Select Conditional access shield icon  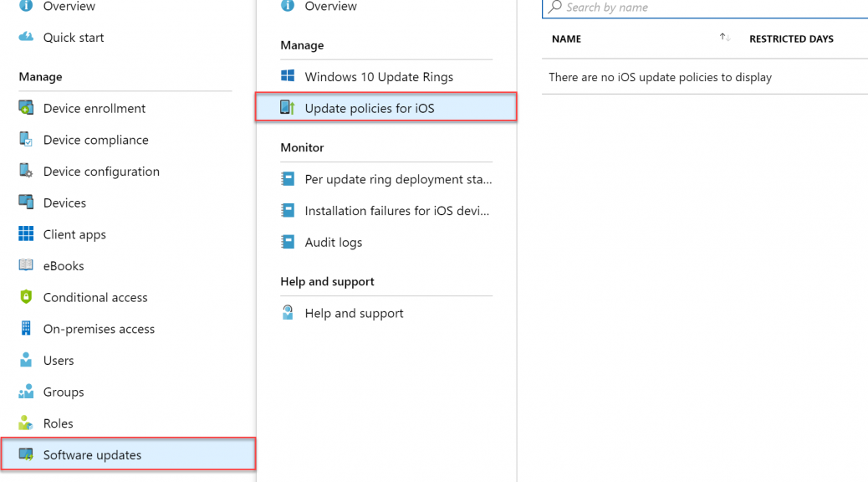pos(26,297)
